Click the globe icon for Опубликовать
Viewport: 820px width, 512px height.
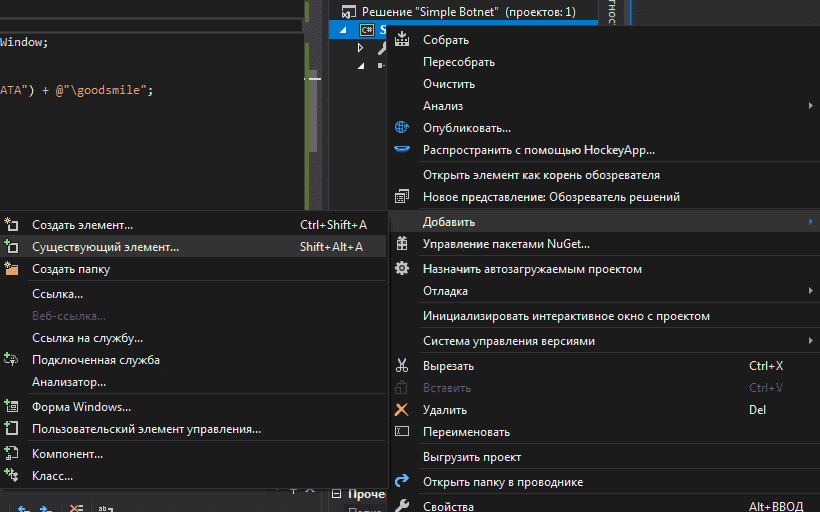(x=402, y=128)
